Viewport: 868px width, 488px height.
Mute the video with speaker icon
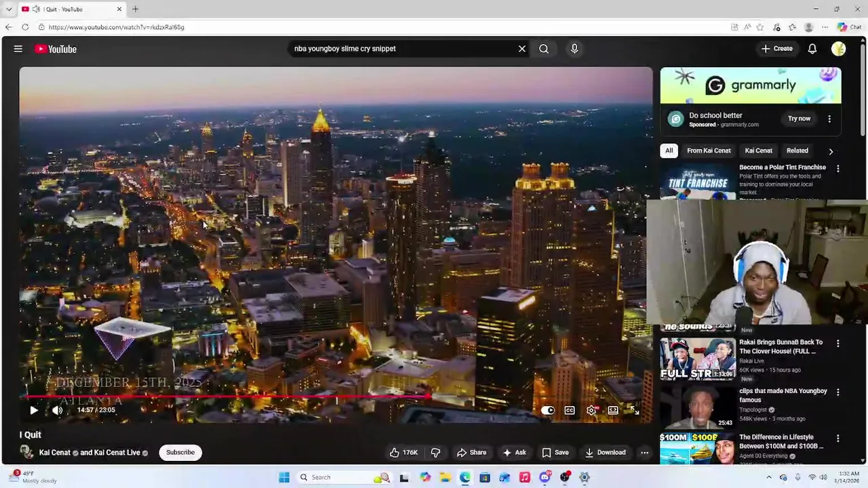coord(58,410)
